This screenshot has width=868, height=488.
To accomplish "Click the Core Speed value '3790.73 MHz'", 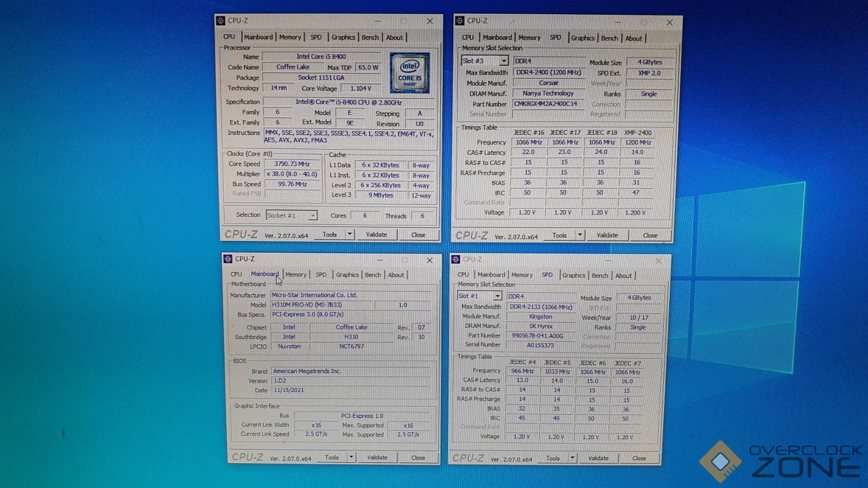I will (292, 164).
